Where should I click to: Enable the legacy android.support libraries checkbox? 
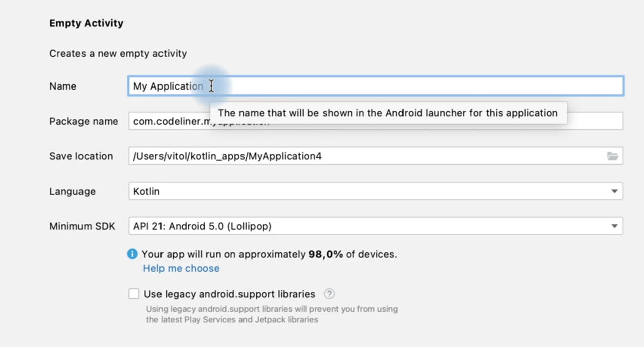pos(134,294)
